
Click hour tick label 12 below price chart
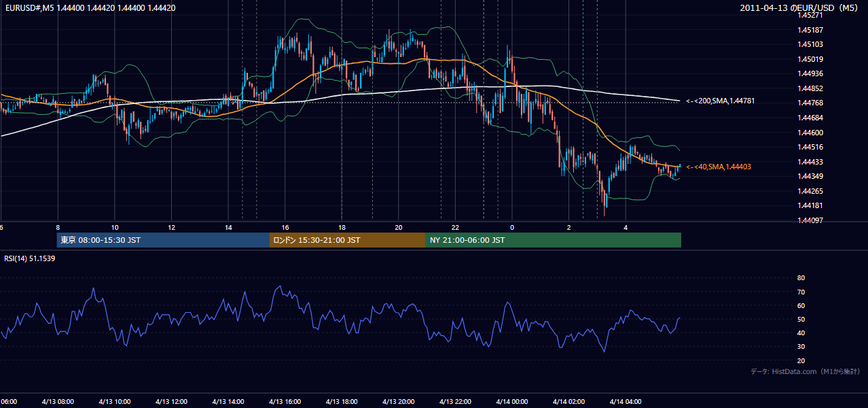[x=172, y=227]
